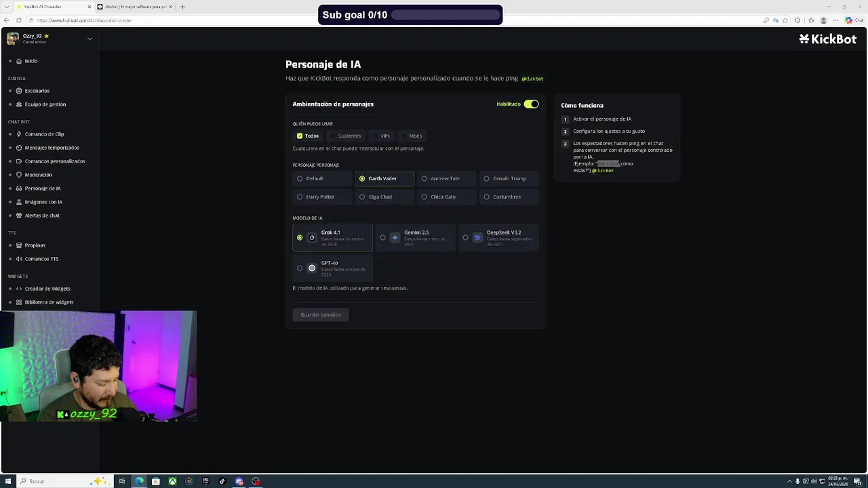This screenshot has height=488, width=868.
Task: Open the browser profile icon
Action: tap(824, 20)
